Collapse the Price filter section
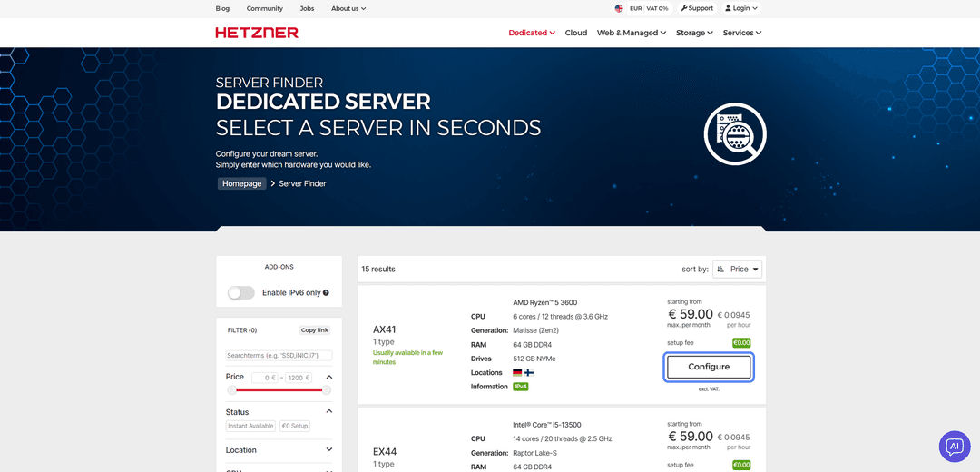 tap(329, 377)
